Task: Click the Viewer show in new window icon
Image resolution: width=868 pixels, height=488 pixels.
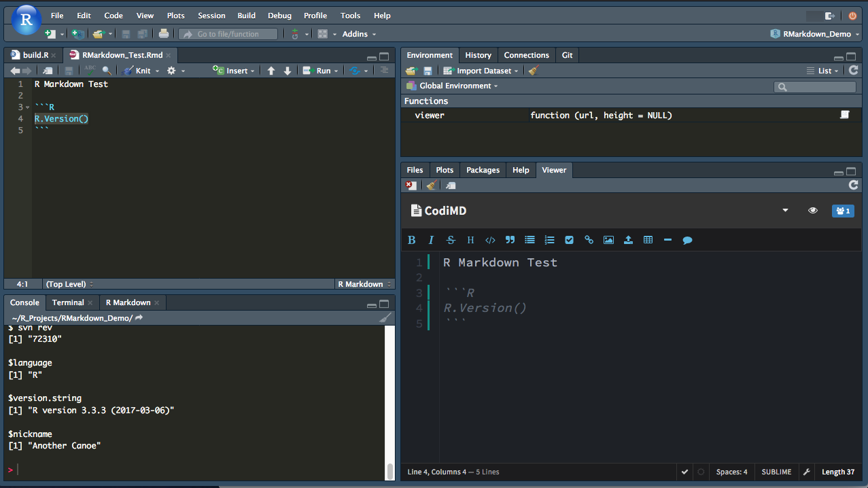Action: (451, 185)
